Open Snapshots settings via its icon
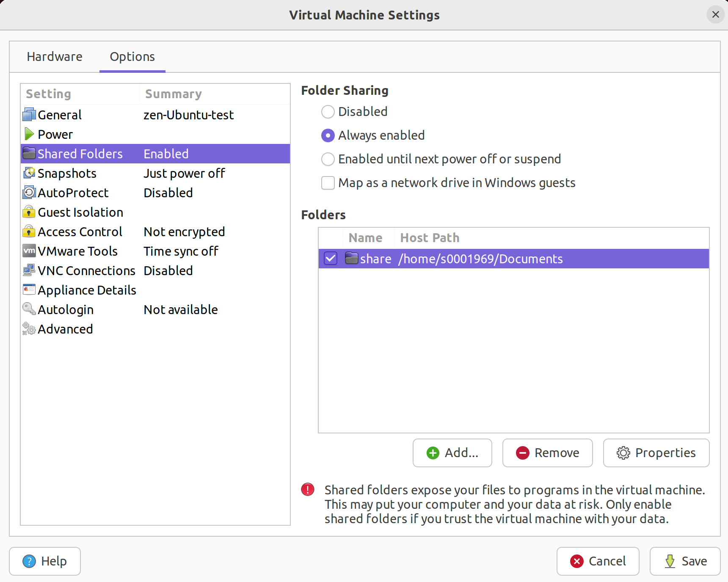 coord(29,173)
